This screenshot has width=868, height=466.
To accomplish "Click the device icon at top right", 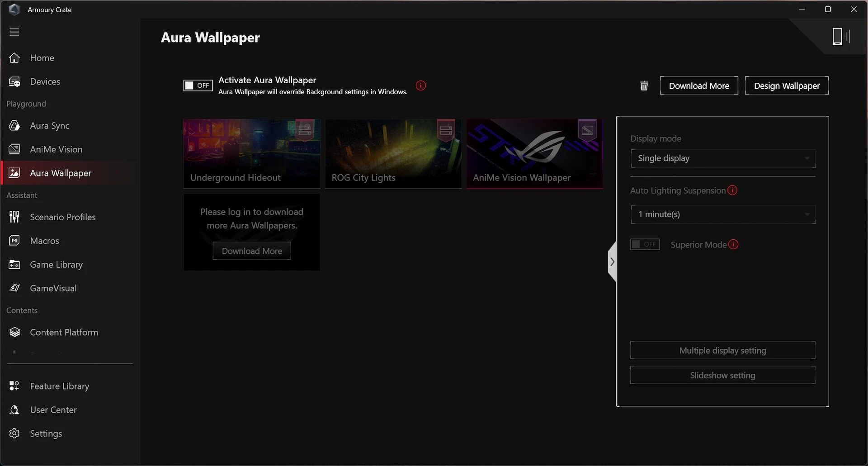I will 841,37.
